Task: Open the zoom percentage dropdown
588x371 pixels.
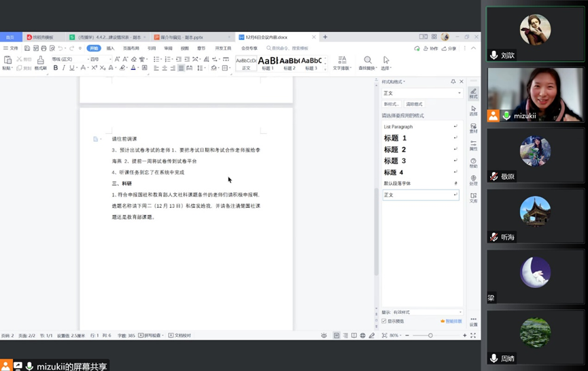Action: (396, 336)
